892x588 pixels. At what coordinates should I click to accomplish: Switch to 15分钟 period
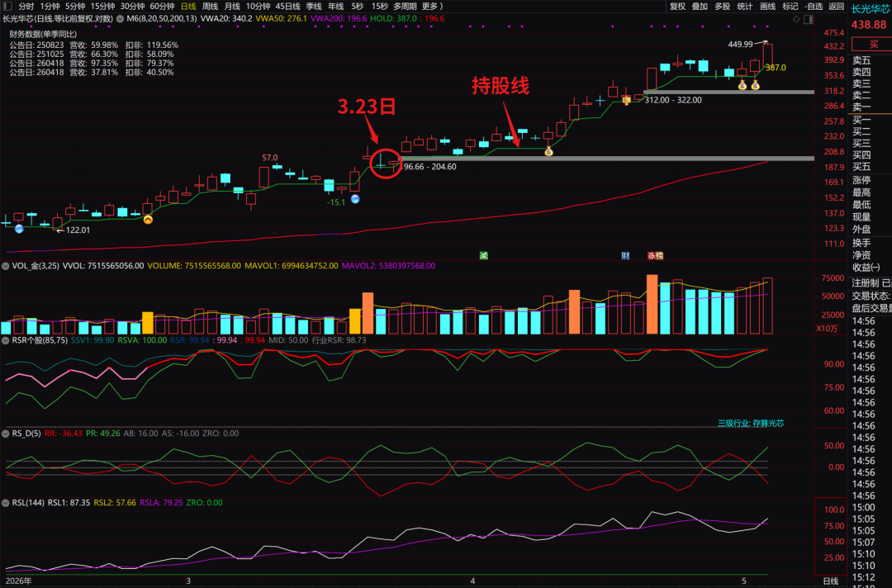point(102,7)
